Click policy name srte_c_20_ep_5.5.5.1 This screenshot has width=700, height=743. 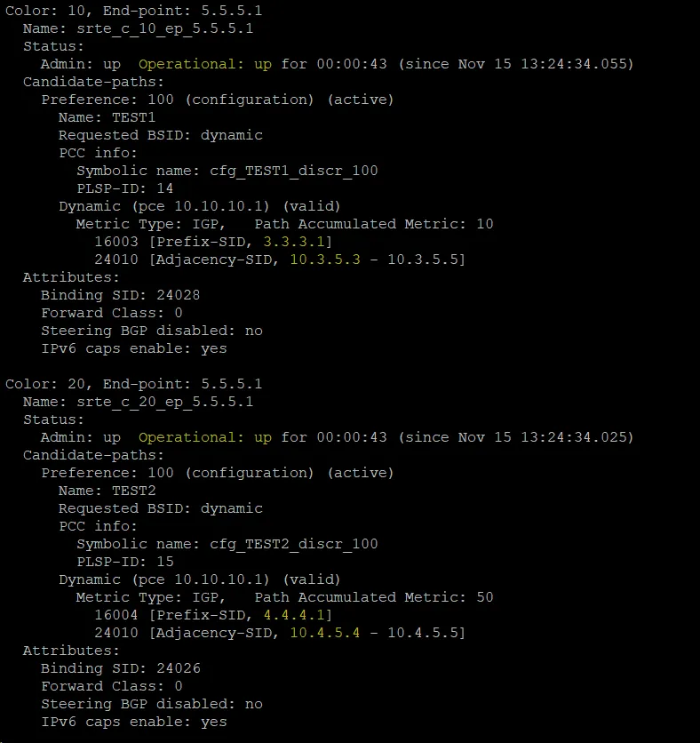tap(165, 403)
